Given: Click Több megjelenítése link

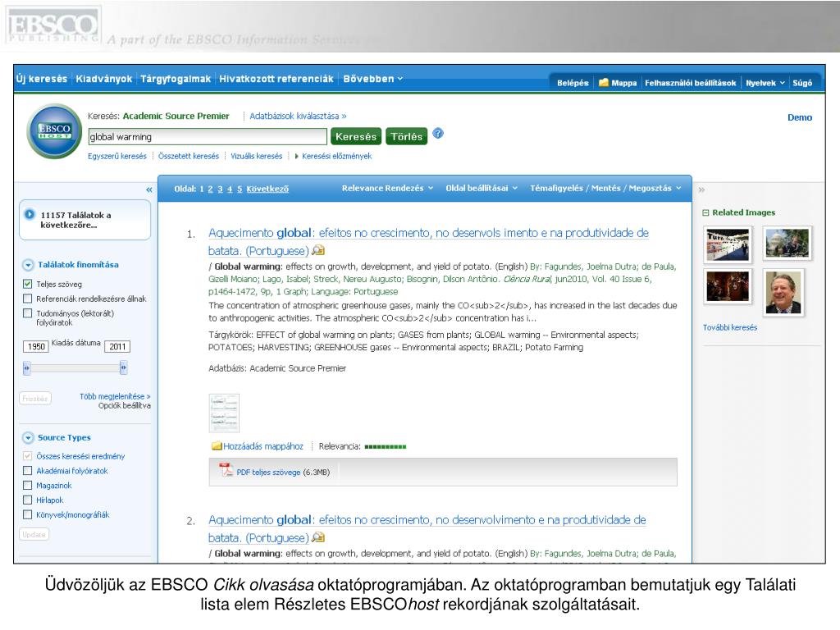Looking at the screenshot, I should pyautogui.click(x=115, y=396).
